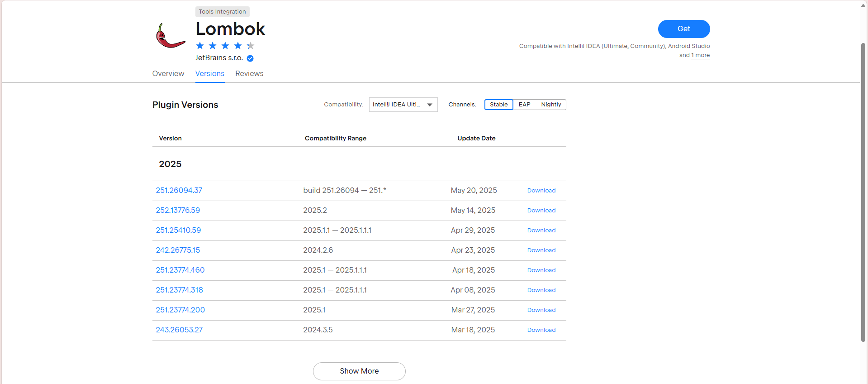Open version 251.23774.460
This screenshot has height=384, width=868.
180,270
